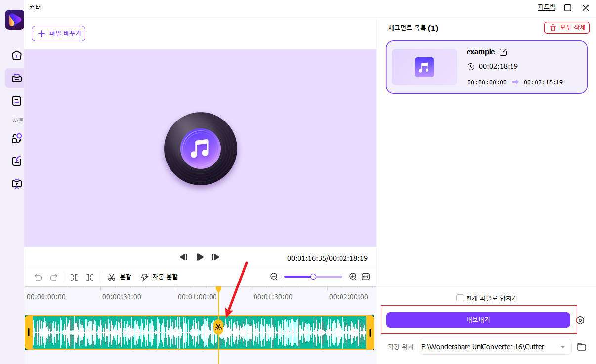This screenshot has height=364, width=596.
Task: Click the segment name "example"
Action: tap(480, 52)
